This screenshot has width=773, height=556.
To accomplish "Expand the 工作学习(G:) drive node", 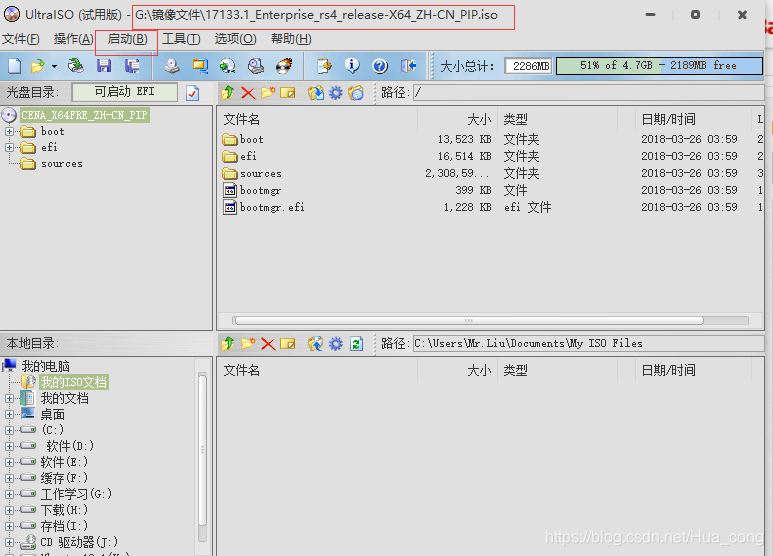I will pyautogui.click(x=9, y=494).
